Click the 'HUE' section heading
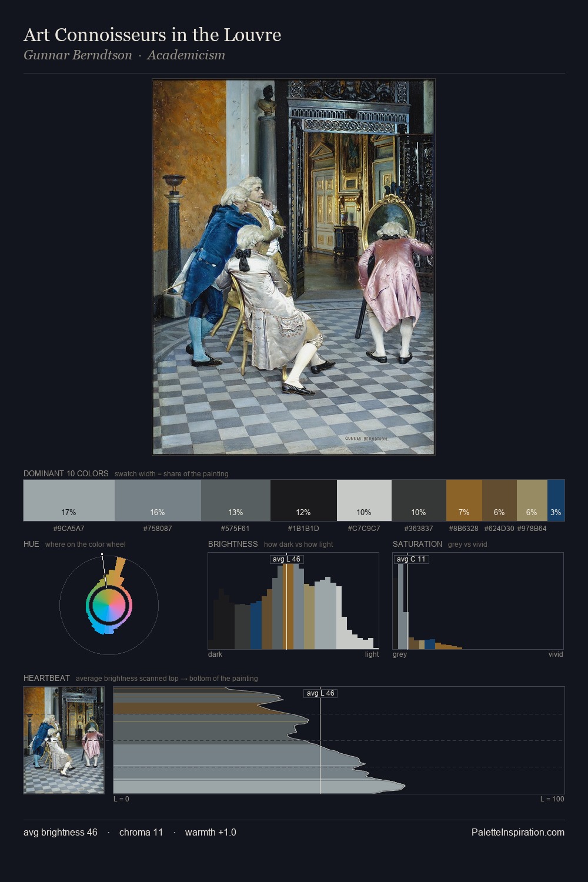The height and width of the screenshot is (882, 588). coord(31,544)
